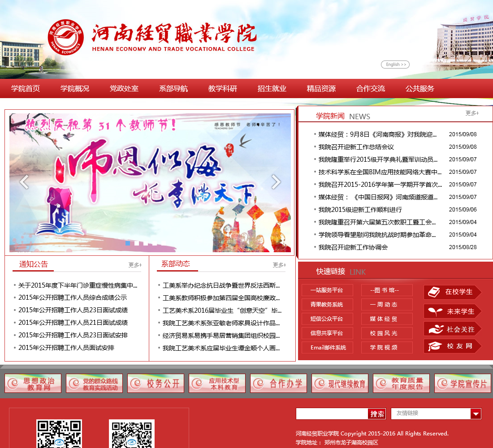Click 更多+ in 学院新闻 section
The height and width of the screenshot is (448, 493).
472,113
